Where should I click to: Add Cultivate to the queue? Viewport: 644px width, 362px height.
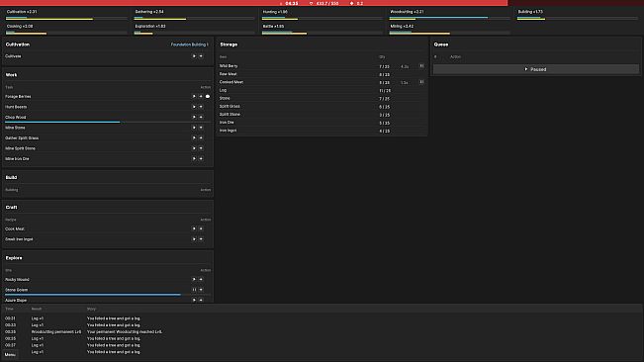pyautogui.click(x=201, y=56)
